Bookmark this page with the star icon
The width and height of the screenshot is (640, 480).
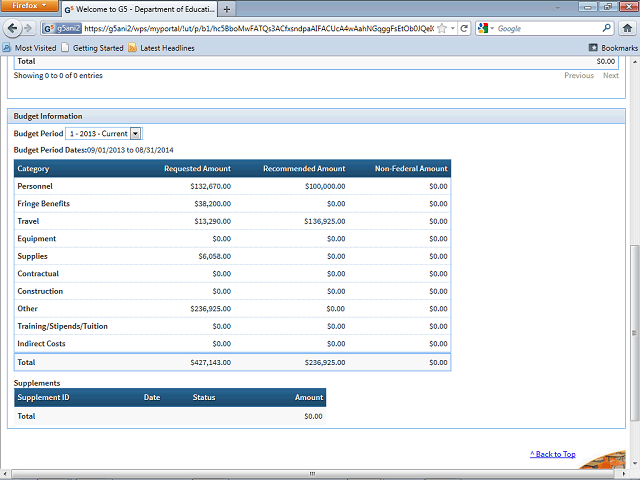[442, 29]
